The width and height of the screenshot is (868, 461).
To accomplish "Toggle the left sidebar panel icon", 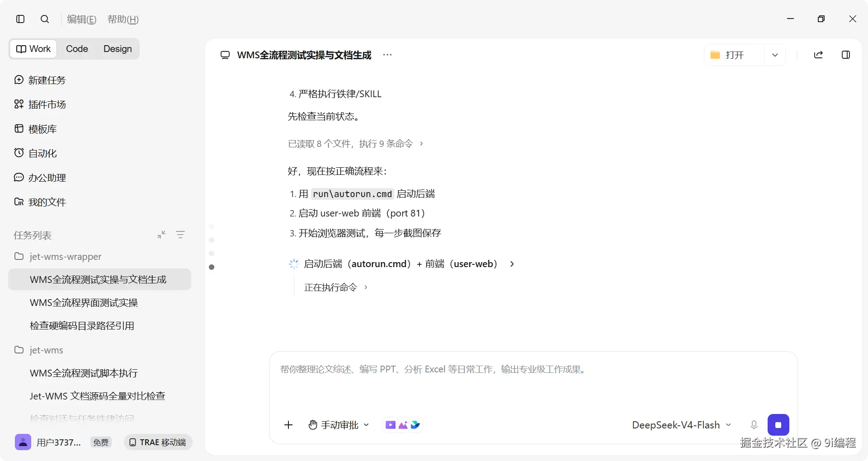I will click(20, 19).
